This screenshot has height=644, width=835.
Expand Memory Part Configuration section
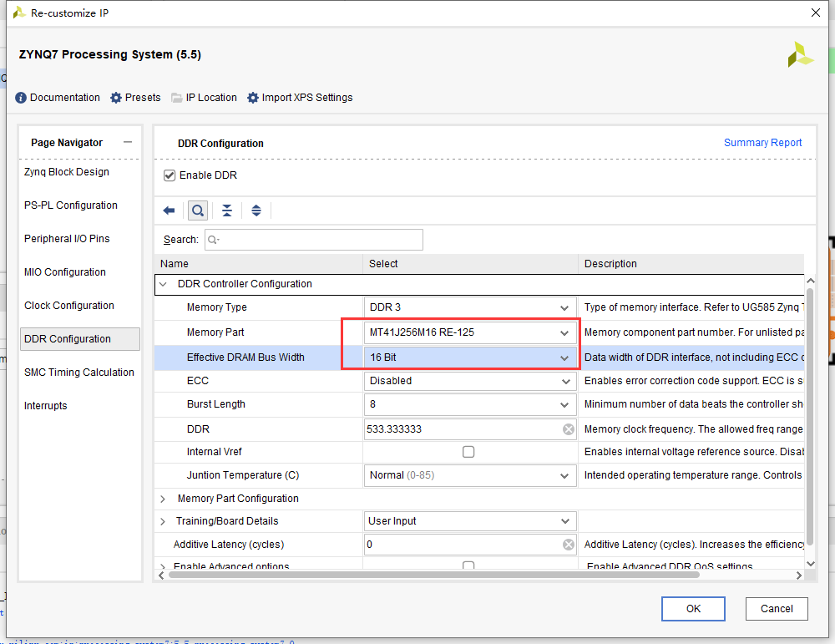[163, 499]
